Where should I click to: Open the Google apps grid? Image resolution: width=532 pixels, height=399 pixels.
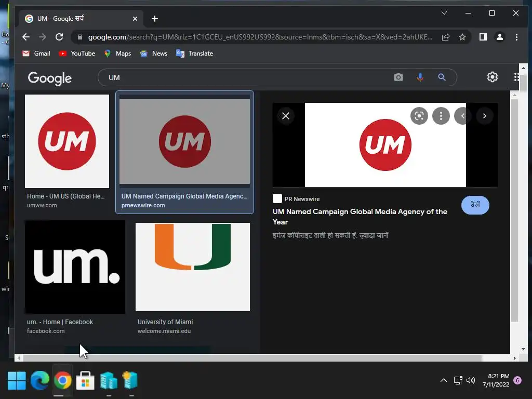pos(517,77)
